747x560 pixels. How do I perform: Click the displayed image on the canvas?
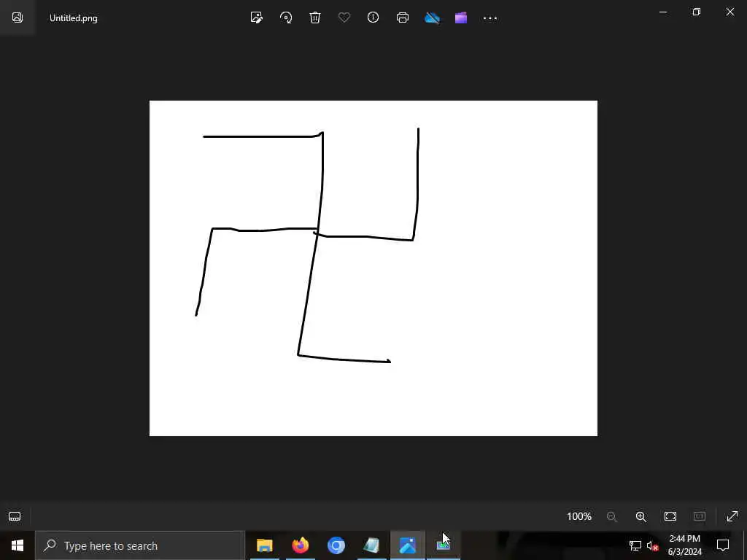tap(373, 268)
